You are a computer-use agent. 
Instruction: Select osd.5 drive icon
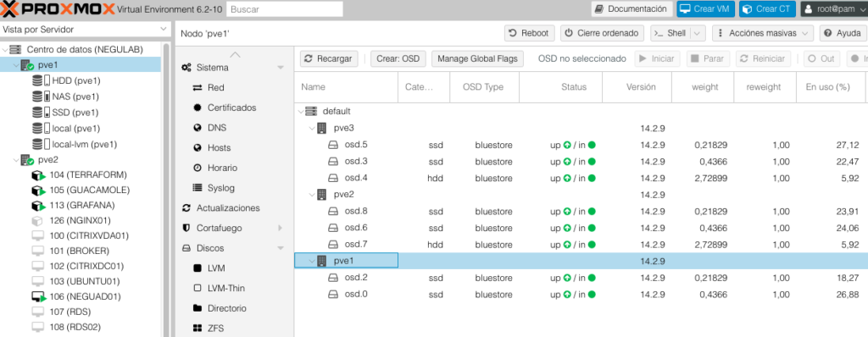pyautogui.click(x=332, y=145)
